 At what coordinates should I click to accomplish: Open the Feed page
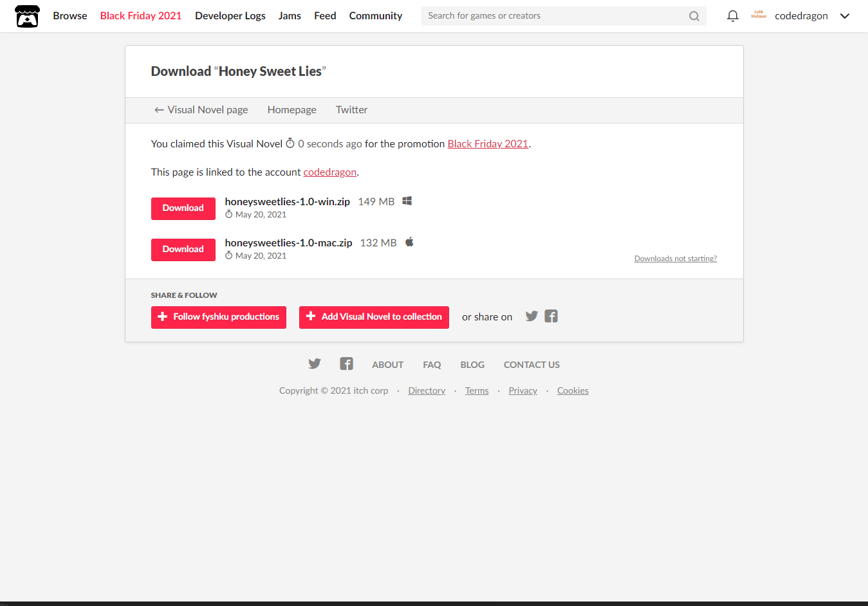325,15
